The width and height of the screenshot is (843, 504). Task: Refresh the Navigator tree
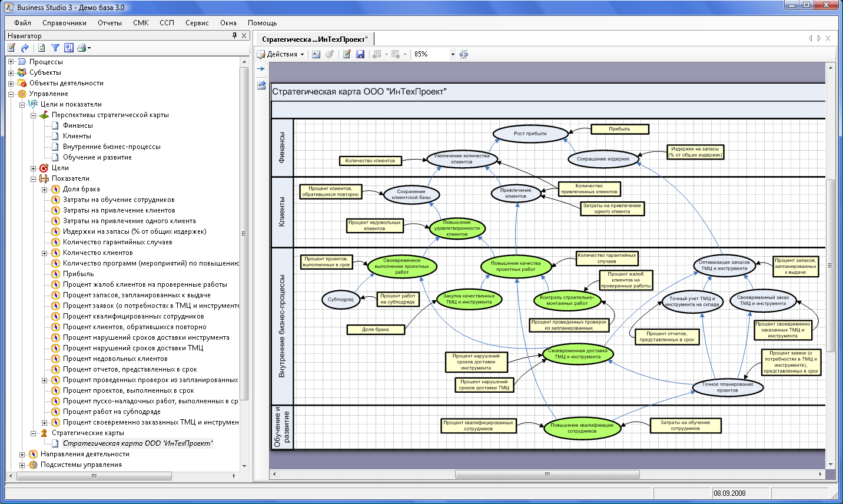[41, 48]
